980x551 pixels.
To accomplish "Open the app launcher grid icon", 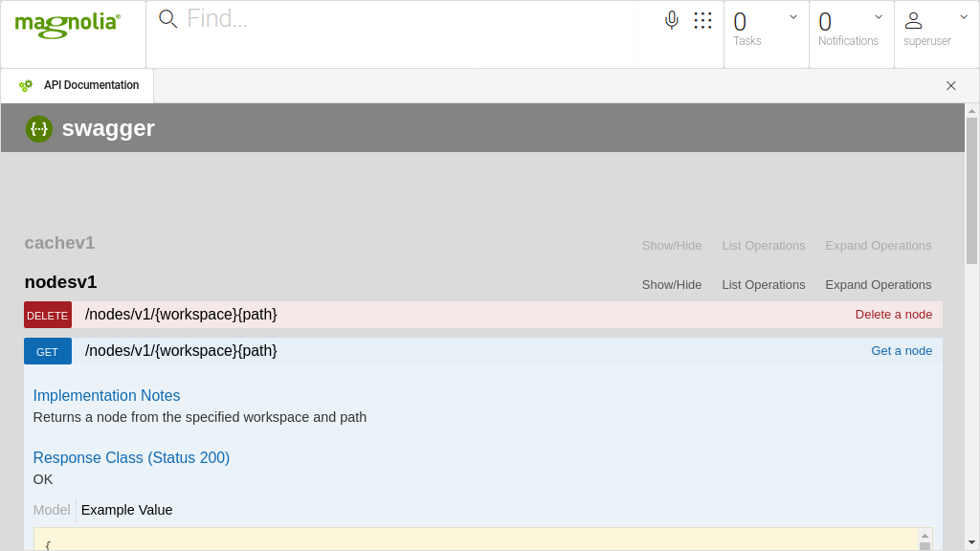I will coord(702,20).
